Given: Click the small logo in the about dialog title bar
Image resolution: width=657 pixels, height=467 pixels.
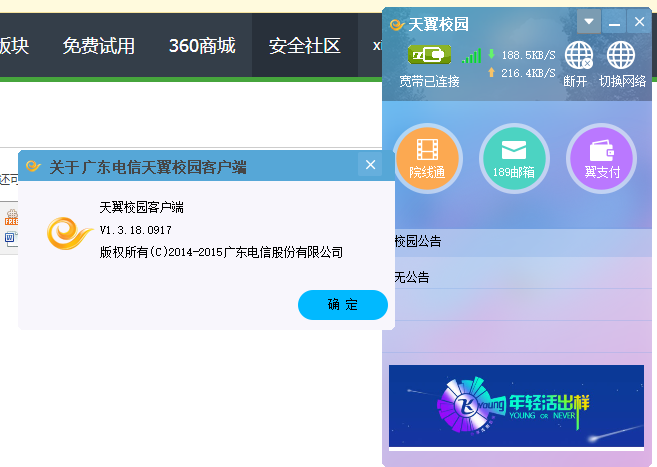Looking at the screenshot, I should [33, 167].
